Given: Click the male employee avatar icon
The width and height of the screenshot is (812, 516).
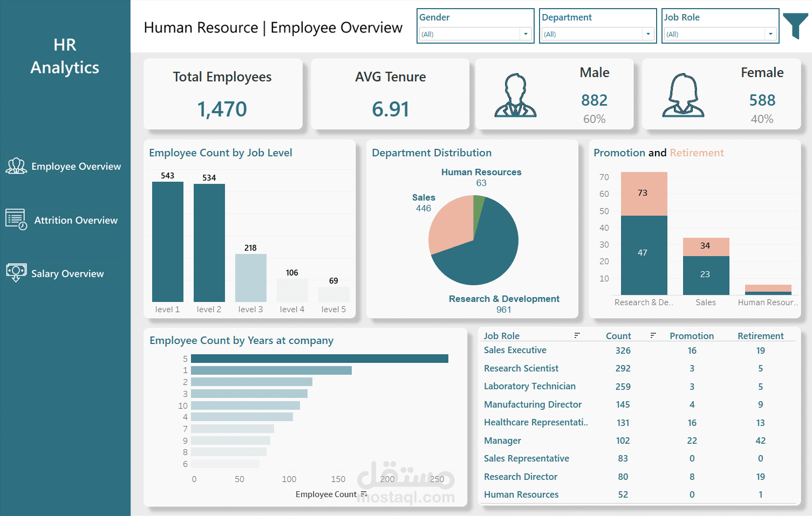Looking at the screenshot, I should coord(515,95).
